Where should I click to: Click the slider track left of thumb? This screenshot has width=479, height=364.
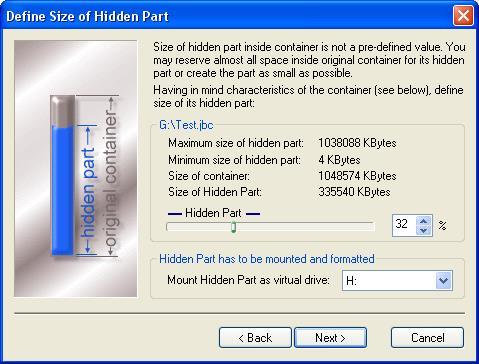click(199, 227)
